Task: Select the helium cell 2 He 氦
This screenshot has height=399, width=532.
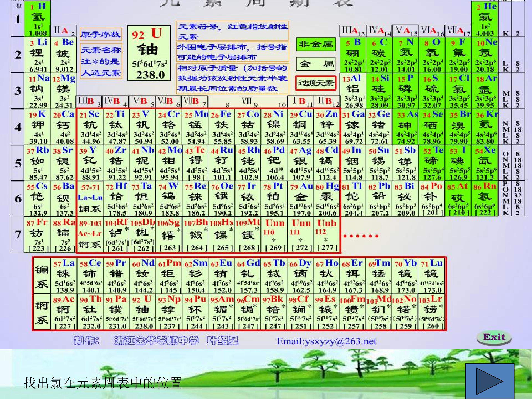Action: pos(484,19)
